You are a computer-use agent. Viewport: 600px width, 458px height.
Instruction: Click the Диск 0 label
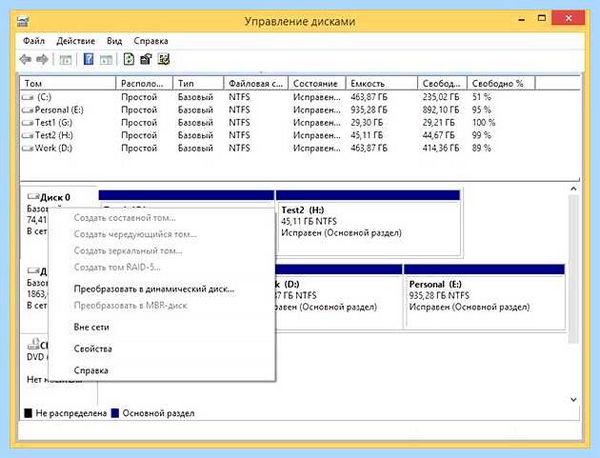[55, 197]
